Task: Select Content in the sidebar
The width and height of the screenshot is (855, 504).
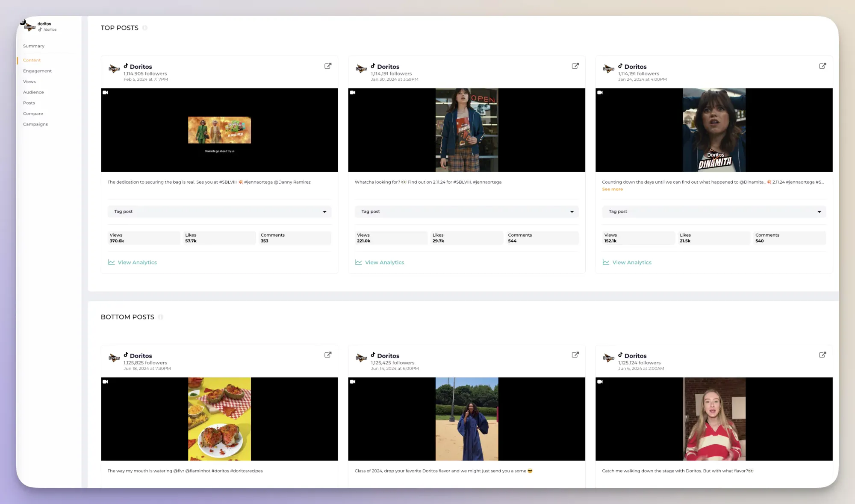Action: (32, 60)
